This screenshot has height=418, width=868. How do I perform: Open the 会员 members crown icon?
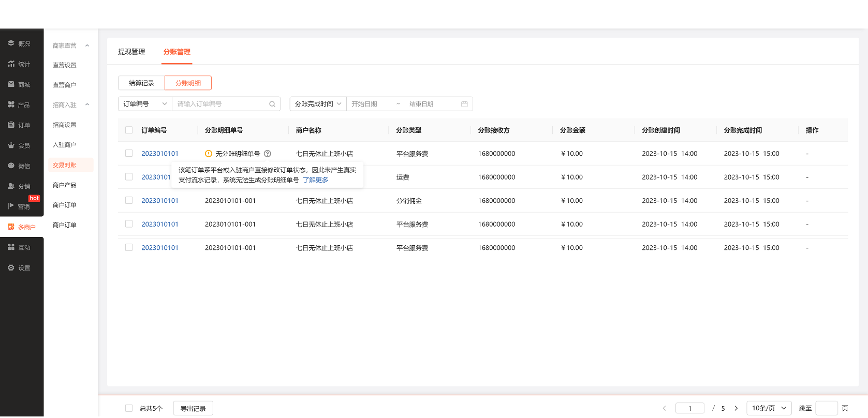tap(11, 145)
